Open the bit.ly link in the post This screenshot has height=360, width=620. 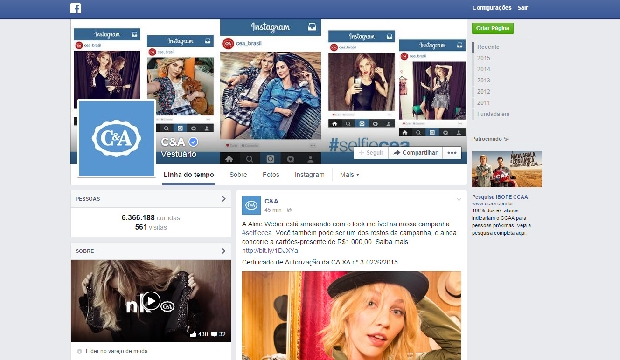click(x=270, y=250)
